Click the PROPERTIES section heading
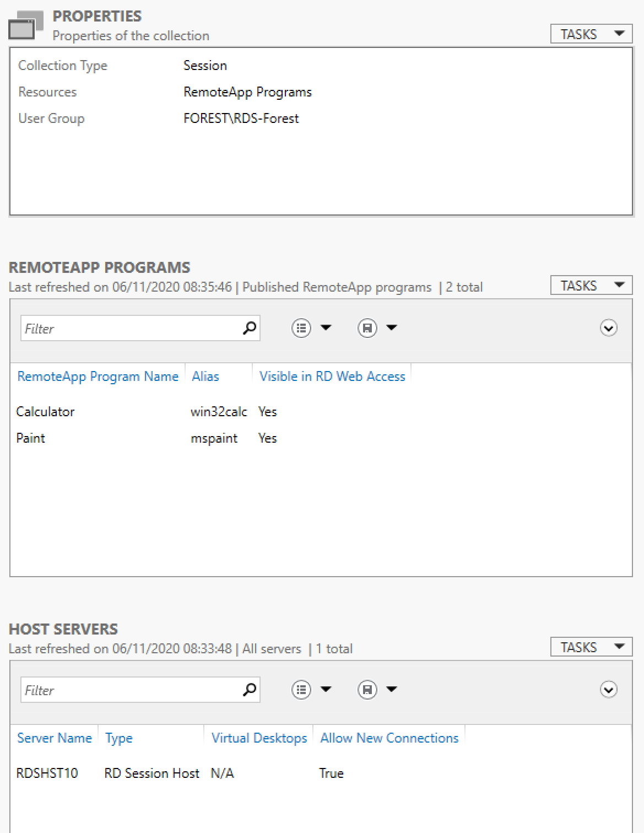The width and height of the screenshot is (644, 833). tap(97, 17)
